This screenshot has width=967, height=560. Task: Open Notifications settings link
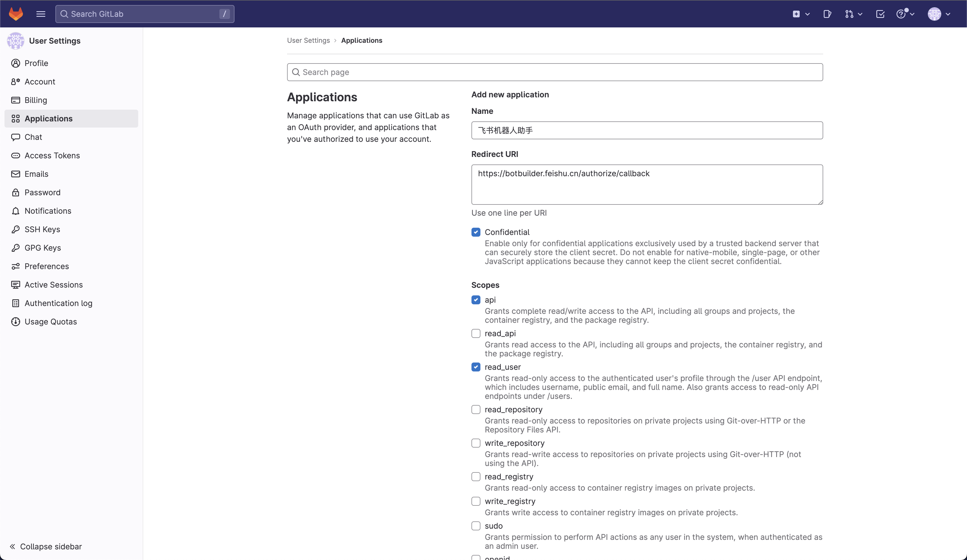(71, 211)
